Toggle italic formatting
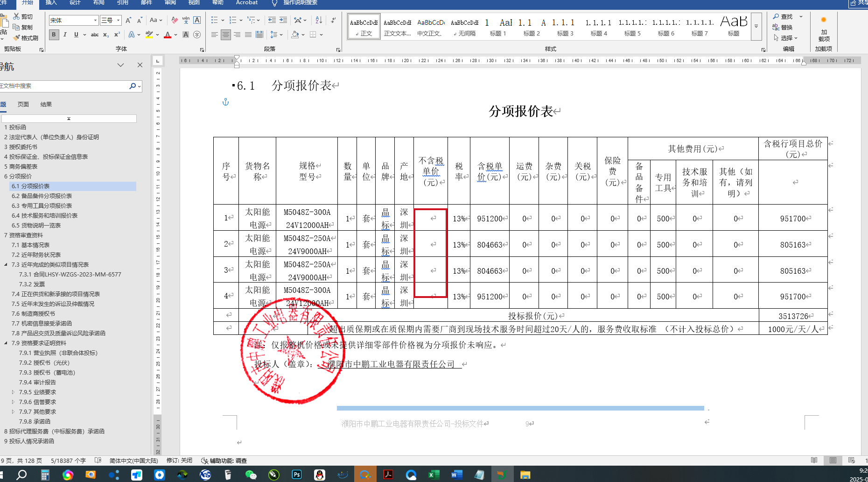This screenshot has height=482, width=868. [65, 35]
